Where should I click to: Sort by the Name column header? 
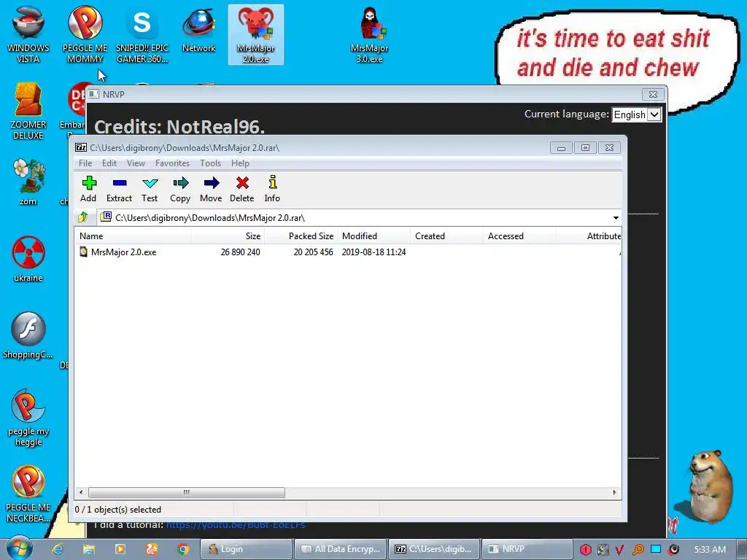click(133, 236)
